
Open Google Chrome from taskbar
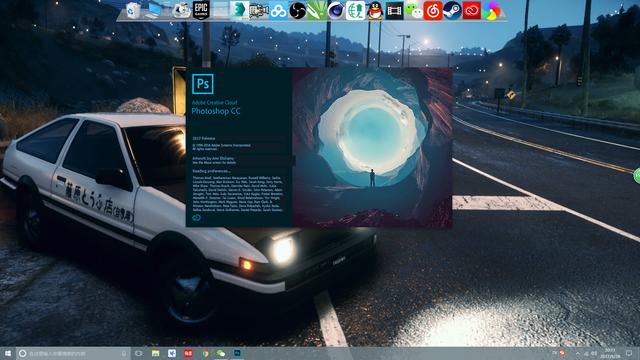[x=204, y=353]
